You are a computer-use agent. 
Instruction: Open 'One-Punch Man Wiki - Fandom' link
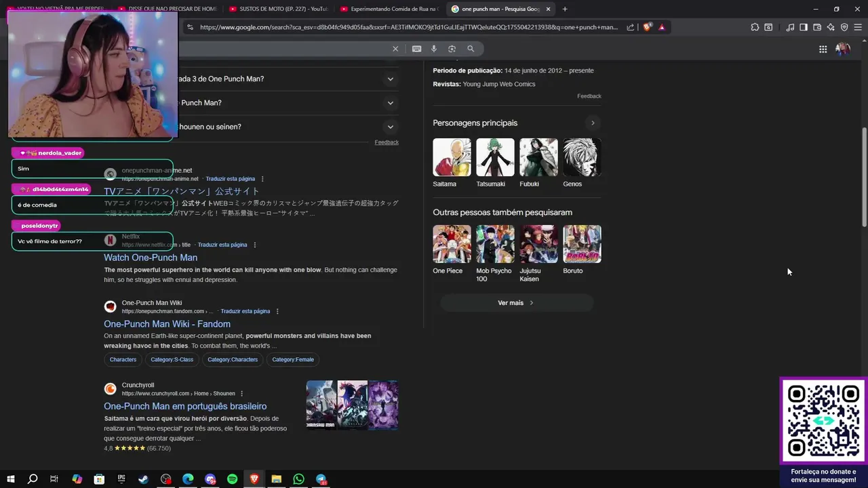[167, 324]
